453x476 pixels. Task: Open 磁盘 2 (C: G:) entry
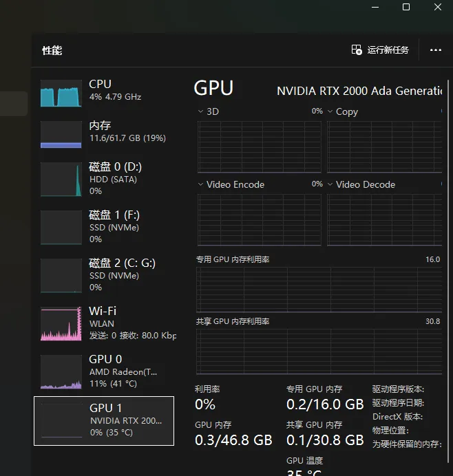[x=104, y=275]
